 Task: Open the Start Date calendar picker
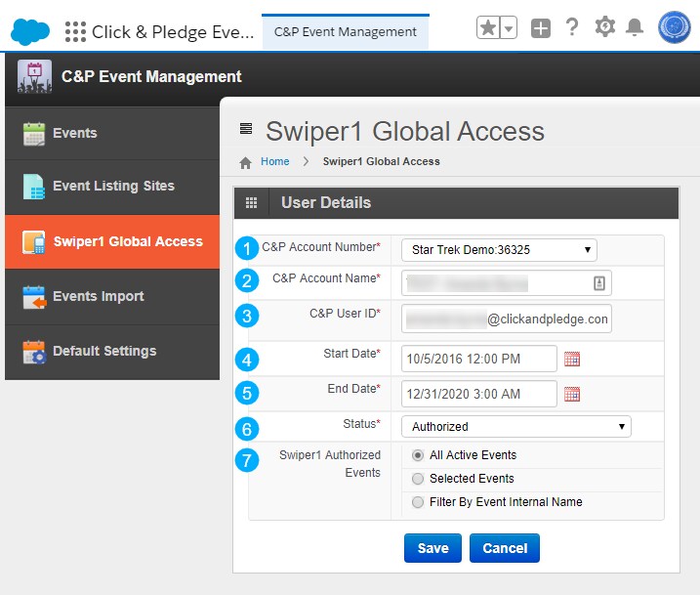click(572, 359)
